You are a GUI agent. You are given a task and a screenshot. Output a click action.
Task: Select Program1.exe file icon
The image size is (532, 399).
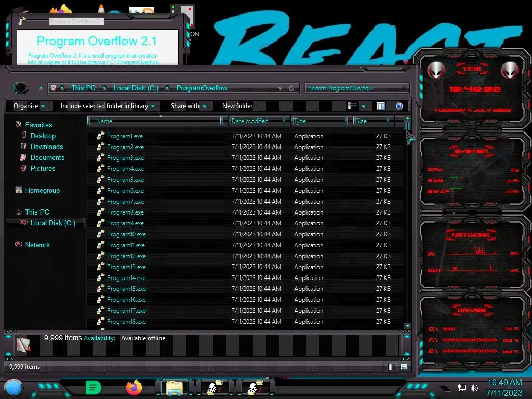tap(100, 136)
